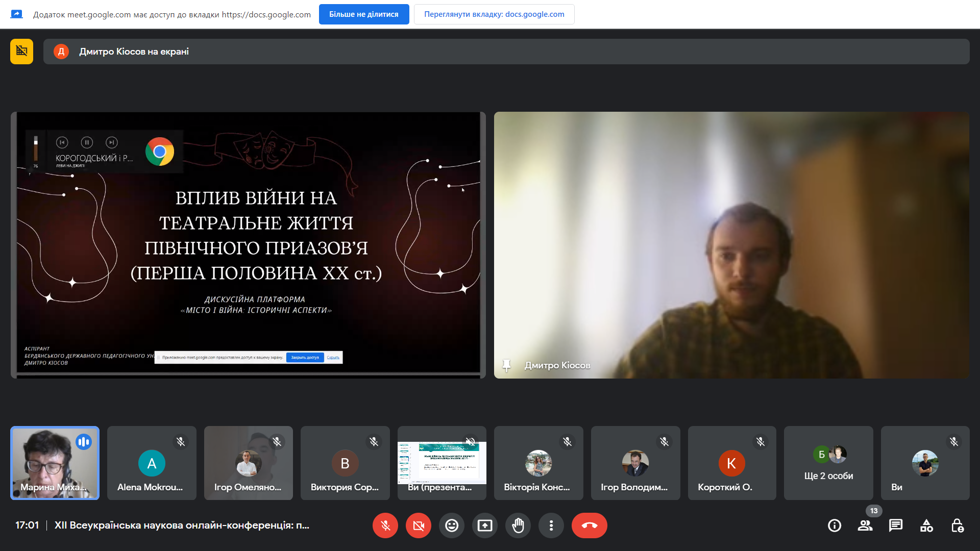Screen dimensions: 980x551
Task: Click 'Більше не ділитися' button
Action: 364,14
